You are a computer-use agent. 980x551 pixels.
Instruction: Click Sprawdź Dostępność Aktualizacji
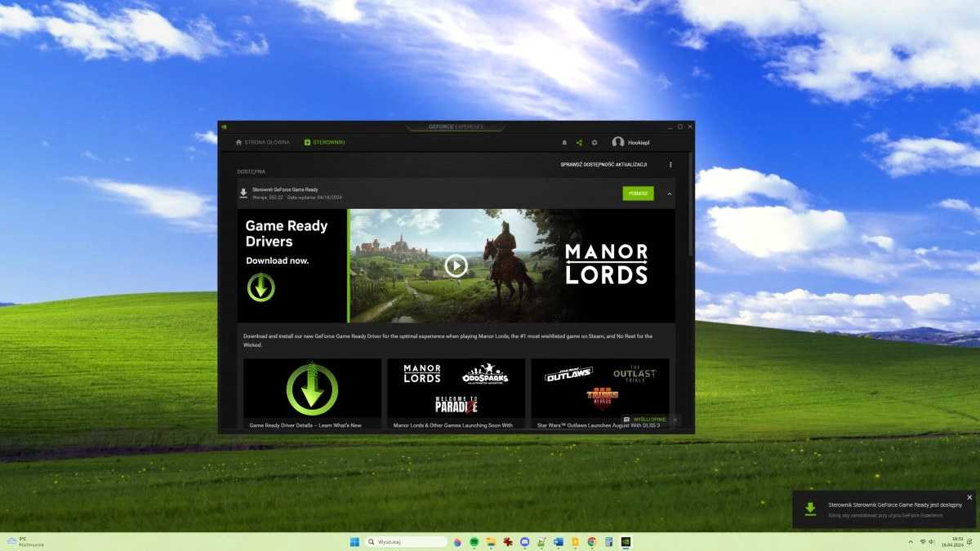coord(604,164)
